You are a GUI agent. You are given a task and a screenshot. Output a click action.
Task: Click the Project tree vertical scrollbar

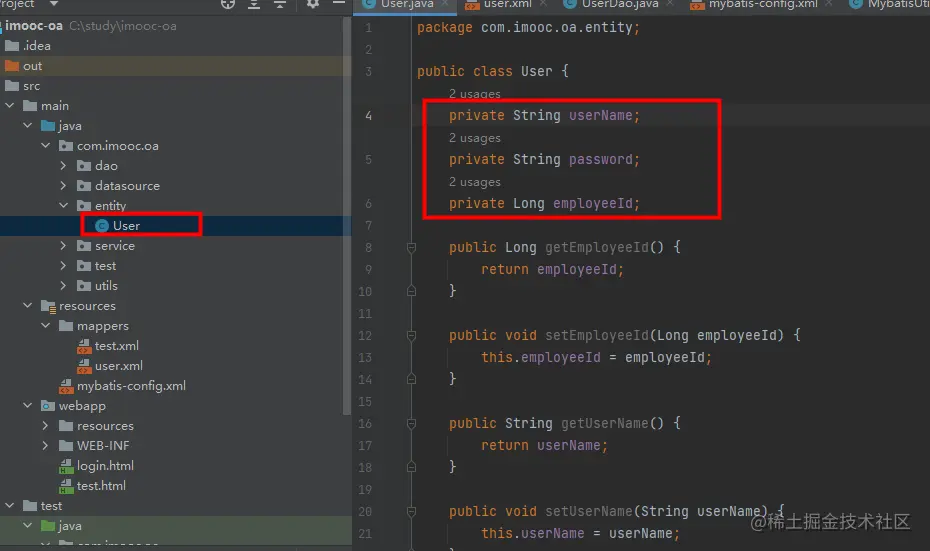click(347, 215)
